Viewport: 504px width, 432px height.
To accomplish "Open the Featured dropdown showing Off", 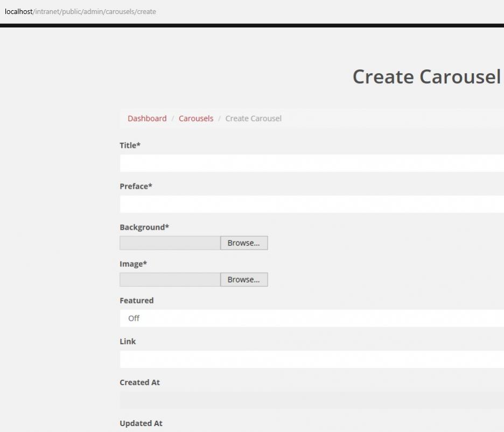I will tap(312, 318).
